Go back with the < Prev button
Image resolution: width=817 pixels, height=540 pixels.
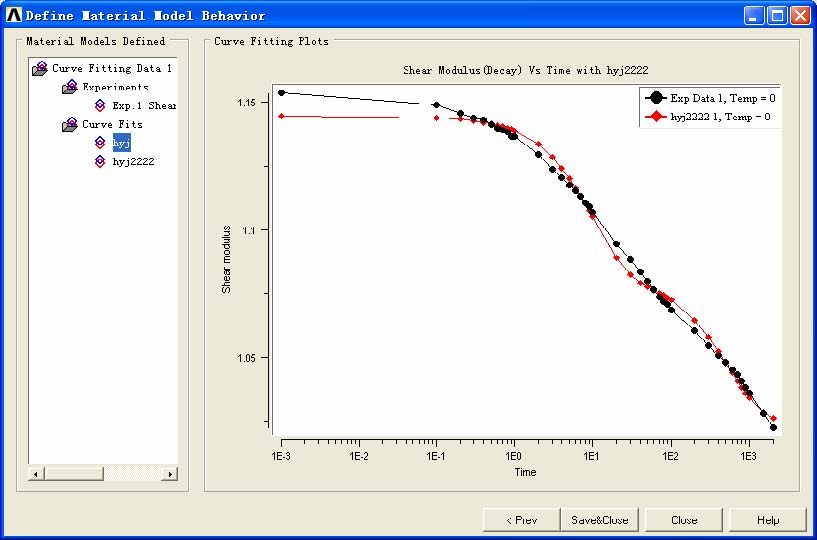pos(521,520)
